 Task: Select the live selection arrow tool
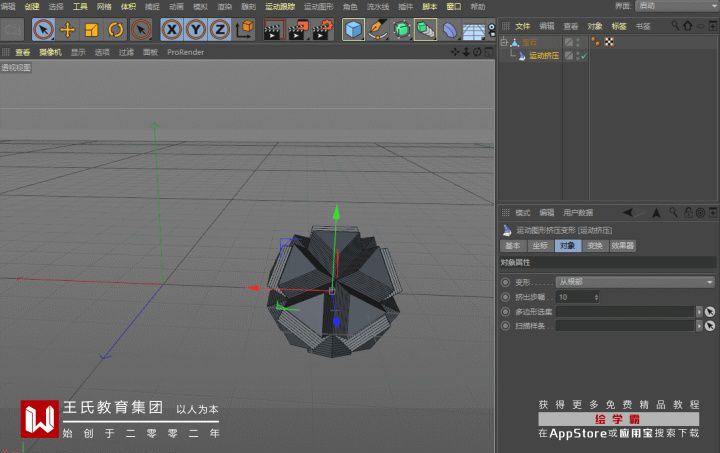44,30
